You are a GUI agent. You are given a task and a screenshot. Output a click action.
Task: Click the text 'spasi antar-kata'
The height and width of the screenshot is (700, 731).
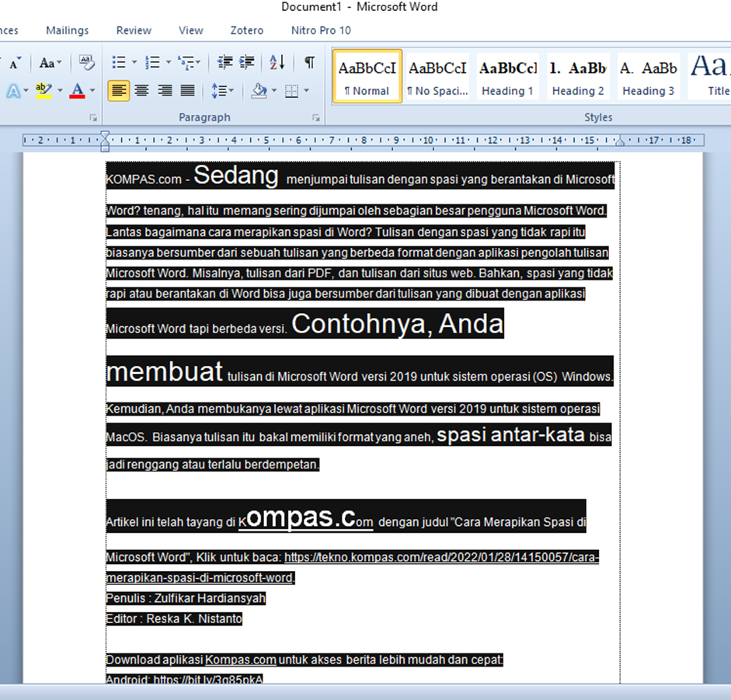coord(510,434)
